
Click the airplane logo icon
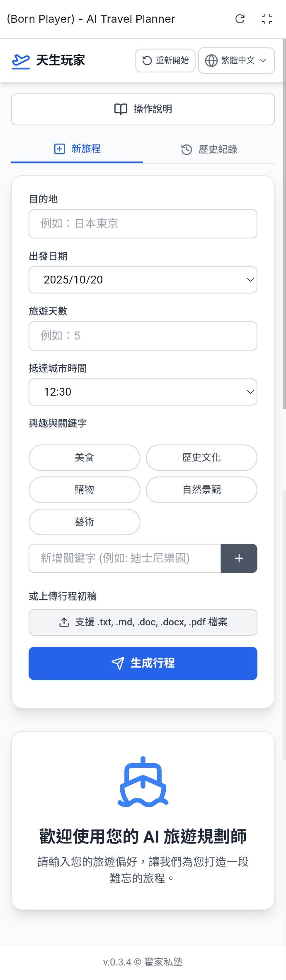pos(21,61)
